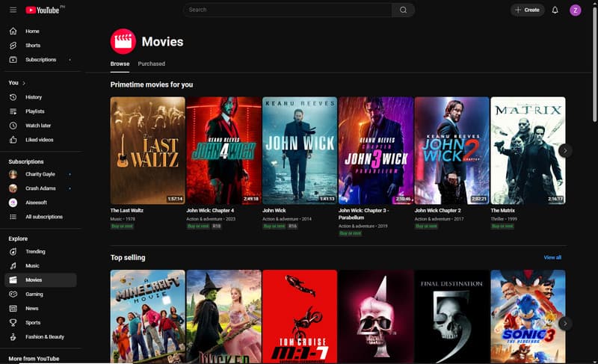Click the Movies clapperboard sidebar icon
Image resolution: width=598 pixels, height=364 pixels.
click(x=13, y=280)
